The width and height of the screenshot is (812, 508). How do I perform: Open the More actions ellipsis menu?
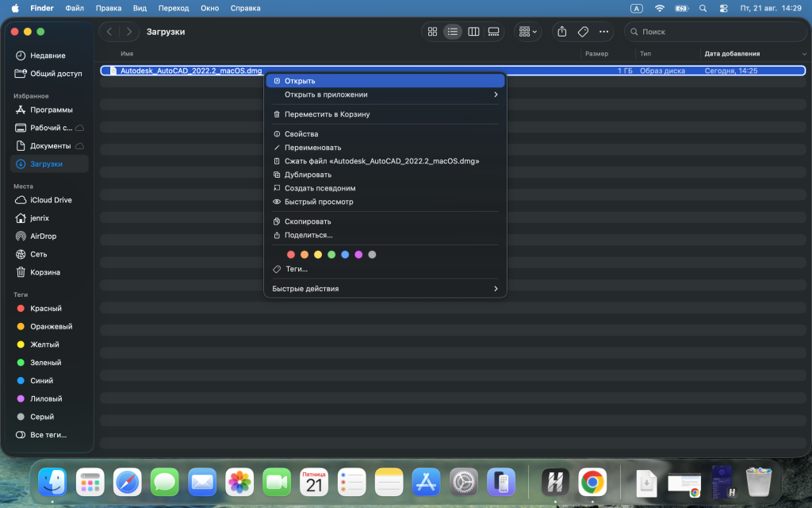coord(603,32)
